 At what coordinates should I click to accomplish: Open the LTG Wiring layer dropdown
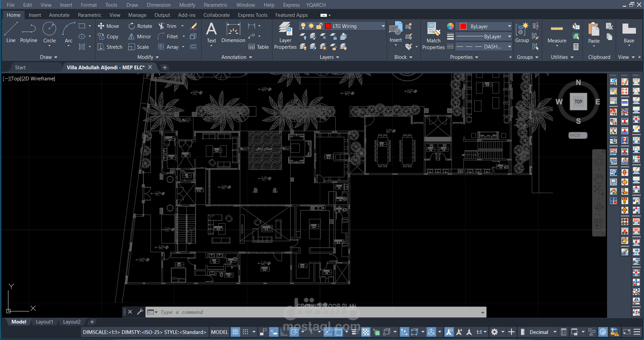tap(383, 26)
